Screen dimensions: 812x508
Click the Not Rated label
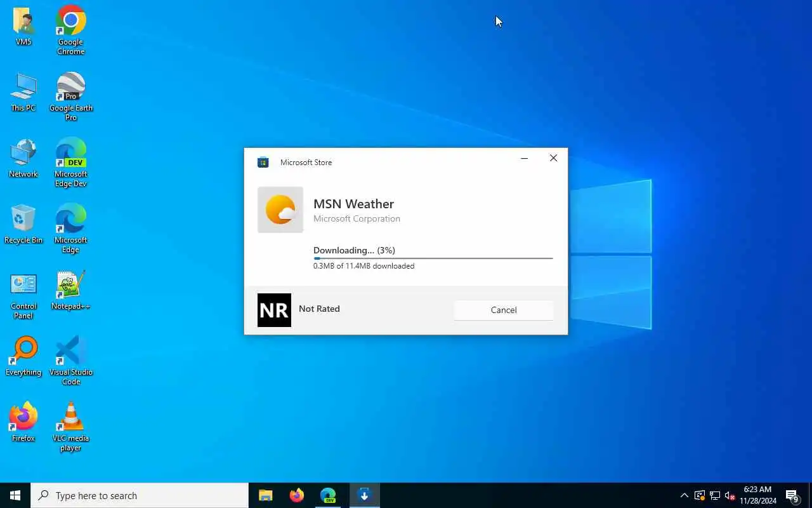pyautogui.click(x=319, y=309)
